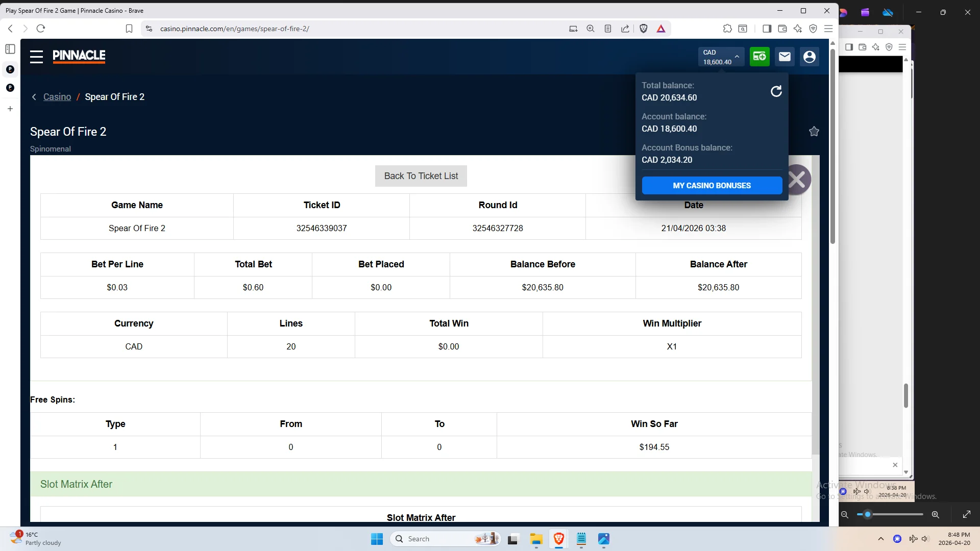The width and height of the screenshot is (980, 551).
Task: Select Balance Before $20,635.80 value
Action: point(543,287)
